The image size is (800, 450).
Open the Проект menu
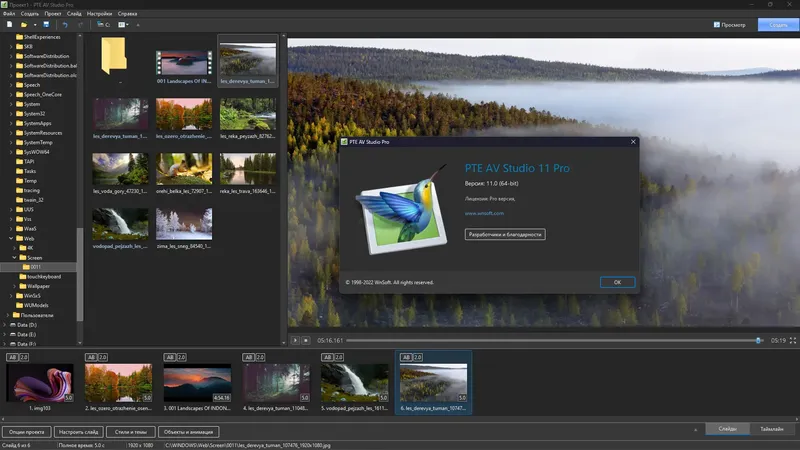(x=53, y=14)
